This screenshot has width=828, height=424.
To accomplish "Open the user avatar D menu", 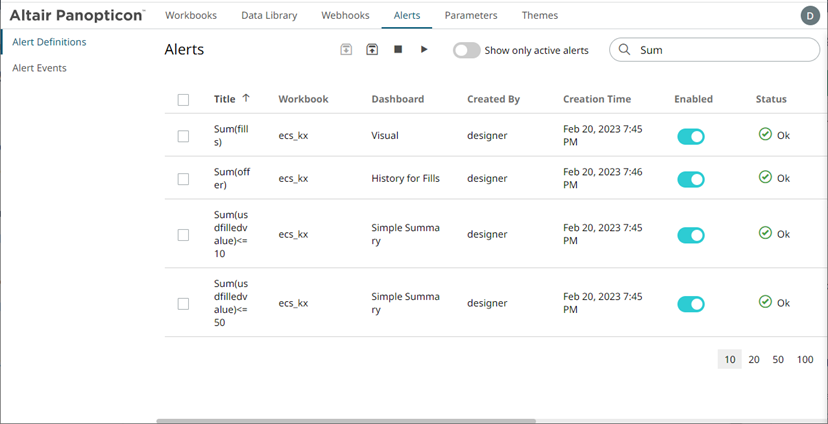I will point(810,15).
